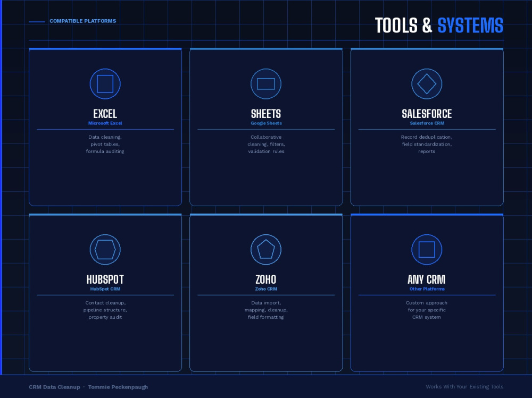Click 'Tommie Peckenpaugh' in the footer
This screenshot has height=398, width=532.
118,387
